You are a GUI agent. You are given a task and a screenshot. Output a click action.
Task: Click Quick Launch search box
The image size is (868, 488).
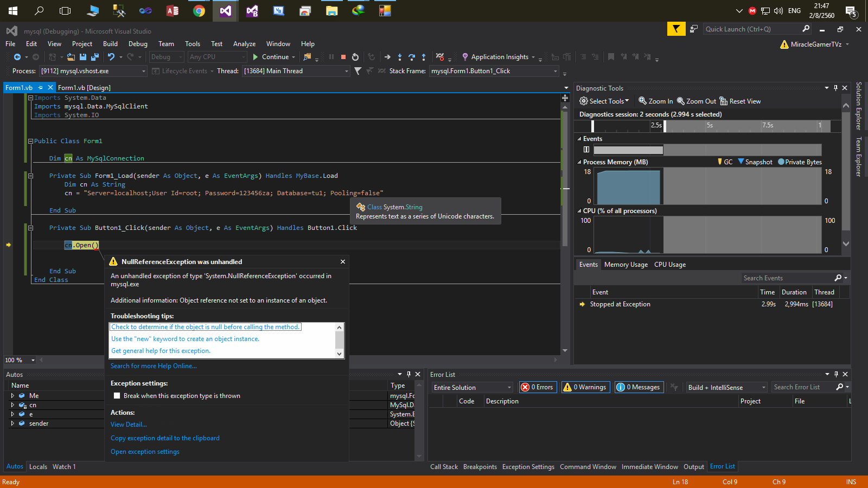coord(751,29)
